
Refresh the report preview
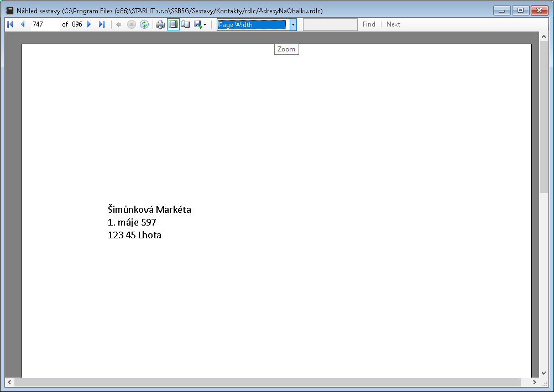pyautogui.click(x=144, y=24)
